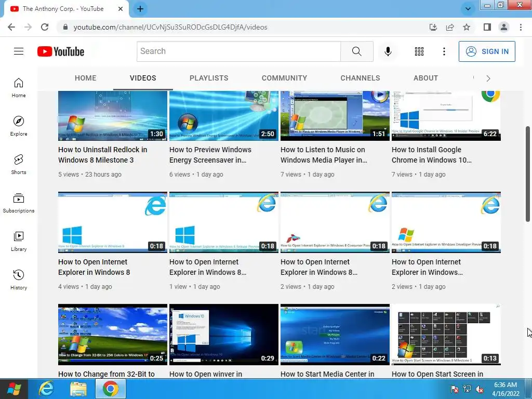Close The Anthony Corp. tab
This screenshot has width=532, height=399.
[121, 9]
